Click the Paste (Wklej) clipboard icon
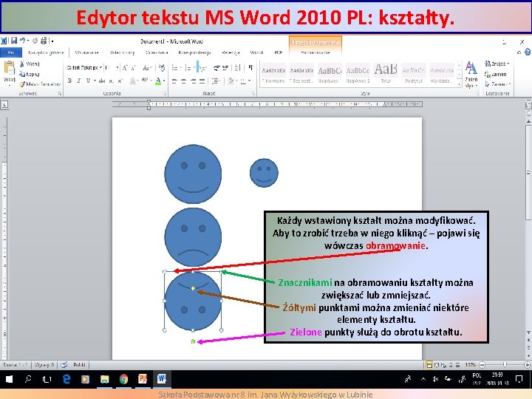Image resolution: width=532 pixels, height=399 pixels. (x=9, y=68)
